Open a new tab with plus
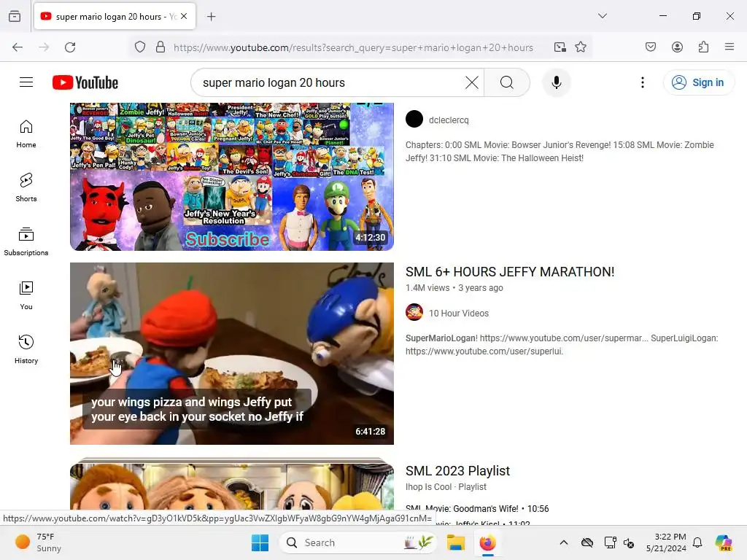The image size is (747, 560). pyautogui.click(x=212, y=16)
